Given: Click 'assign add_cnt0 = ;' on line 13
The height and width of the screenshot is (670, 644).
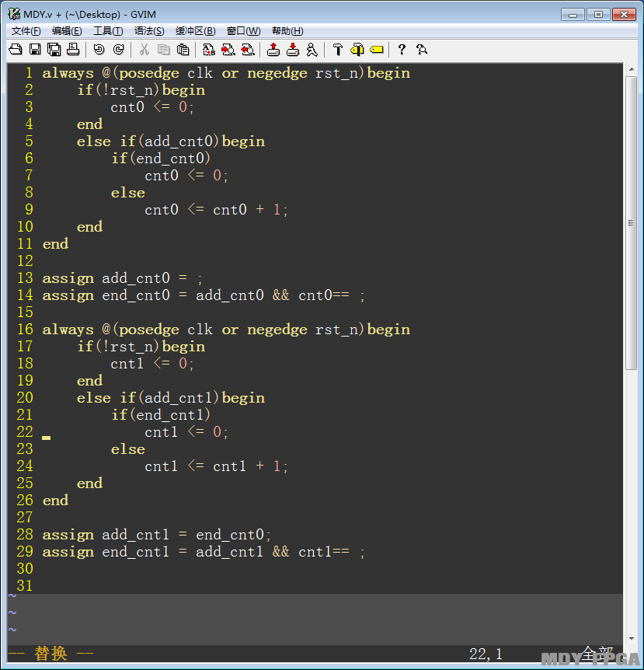Looking at the screenshot, I should point(123,278).
